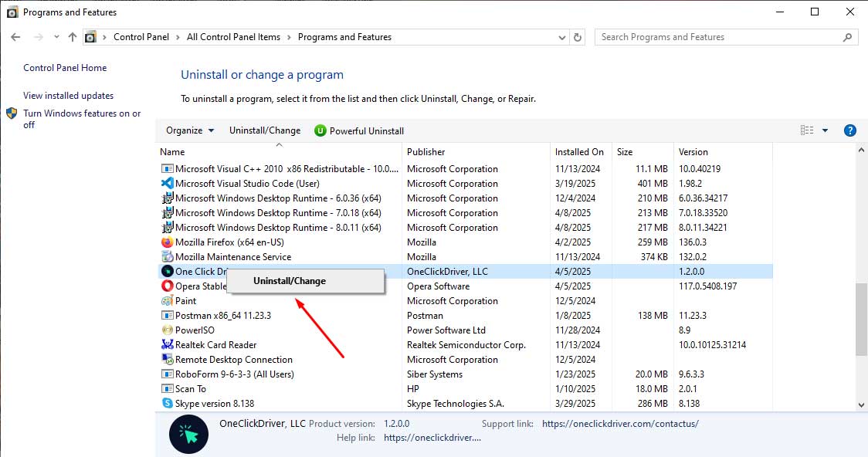Image resolution: width=868 pixels, height=457 pixels.
Task: Open View installed updates link
Action: click(x=68, y=96)
